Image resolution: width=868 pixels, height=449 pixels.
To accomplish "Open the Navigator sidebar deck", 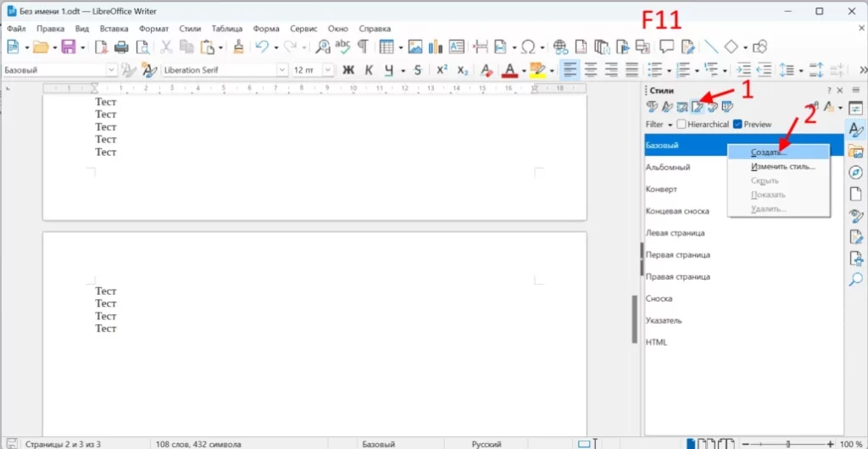I will click(x=856, y=173).
